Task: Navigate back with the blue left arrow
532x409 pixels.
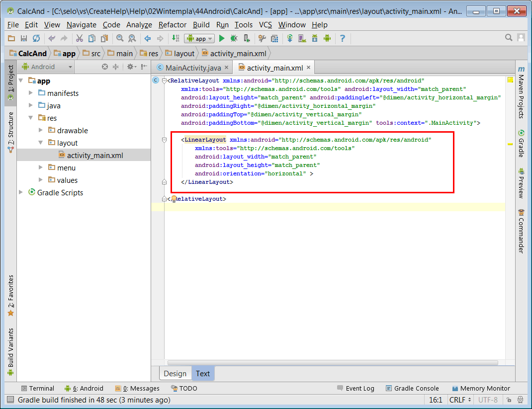Action: point(148,38)
